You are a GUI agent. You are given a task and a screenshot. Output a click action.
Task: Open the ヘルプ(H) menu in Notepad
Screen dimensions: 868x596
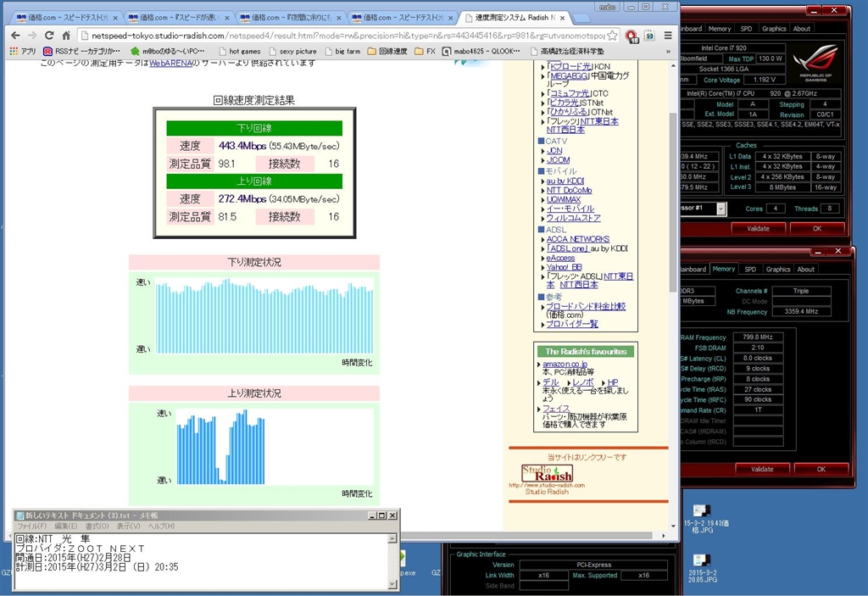[161, 526]
